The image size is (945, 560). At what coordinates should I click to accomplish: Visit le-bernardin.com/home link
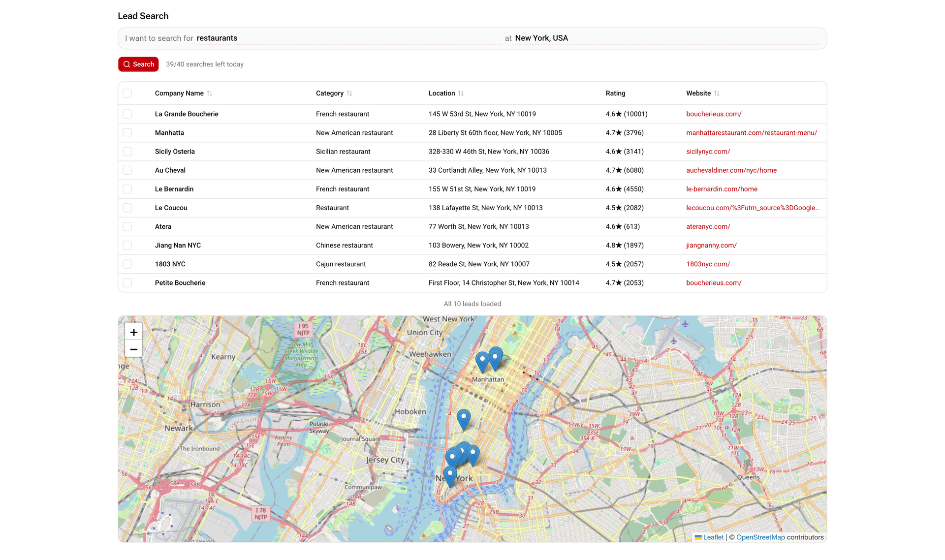coord(722,189)
